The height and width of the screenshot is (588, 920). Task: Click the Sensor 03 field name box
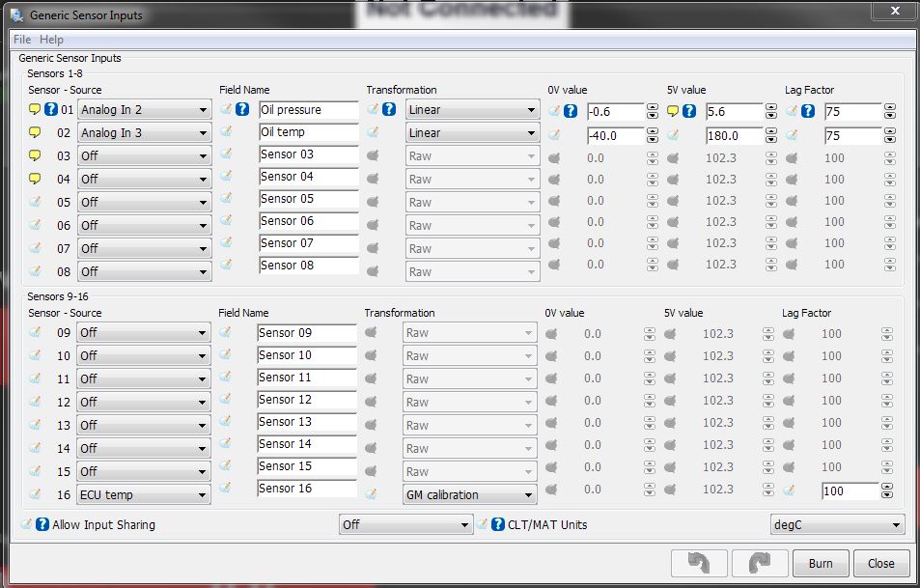[x=309, y=154]
